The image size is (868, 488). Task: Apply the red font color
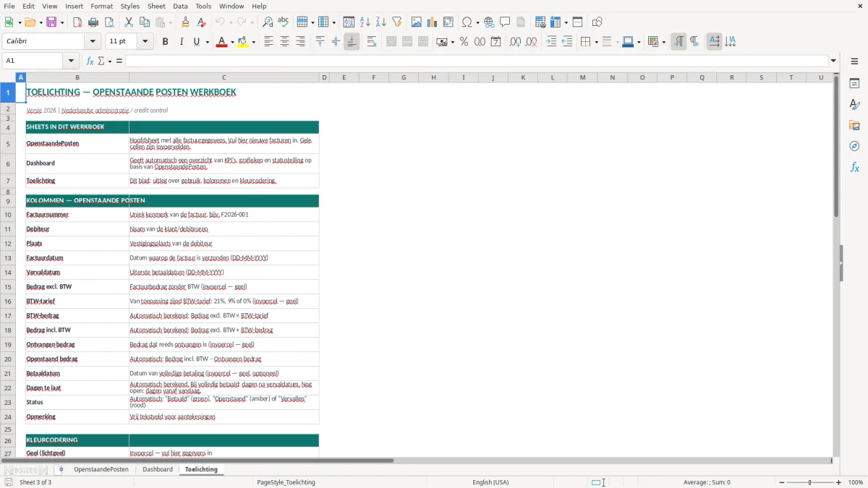click(221, 42)
